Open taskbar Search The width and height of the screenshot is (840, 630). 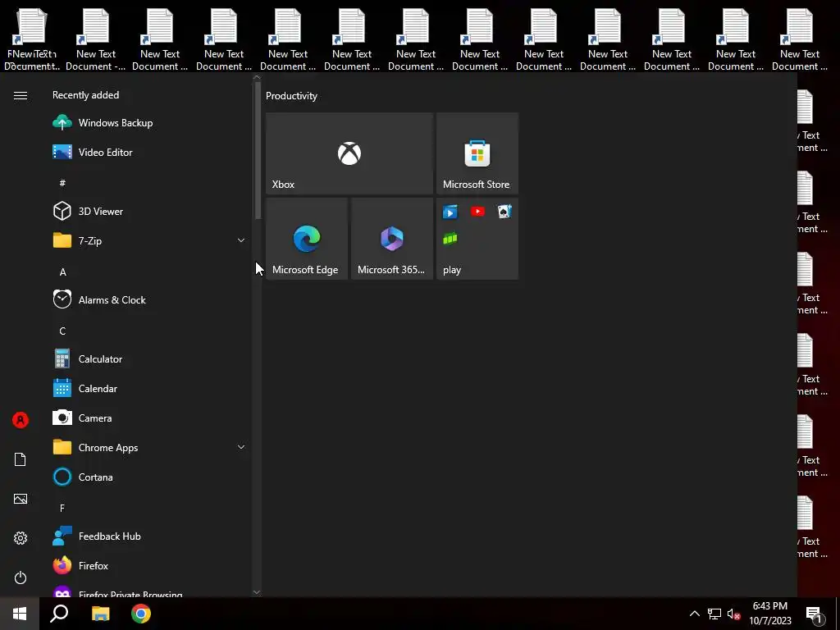tap(59, 614)
